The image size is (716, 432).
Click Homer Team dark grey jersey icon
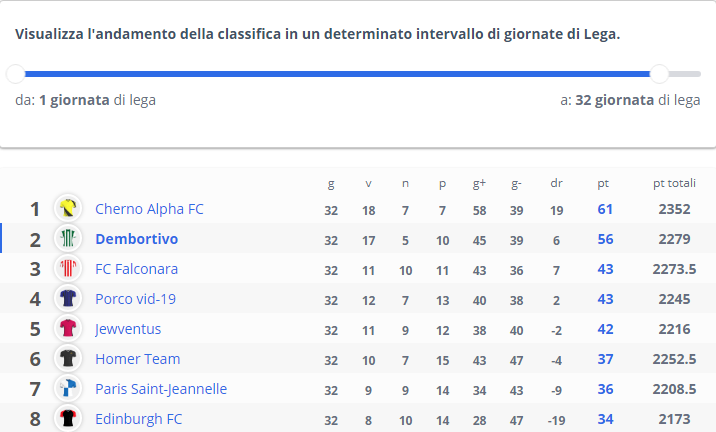pyautogui.click(x=68, y=358)
